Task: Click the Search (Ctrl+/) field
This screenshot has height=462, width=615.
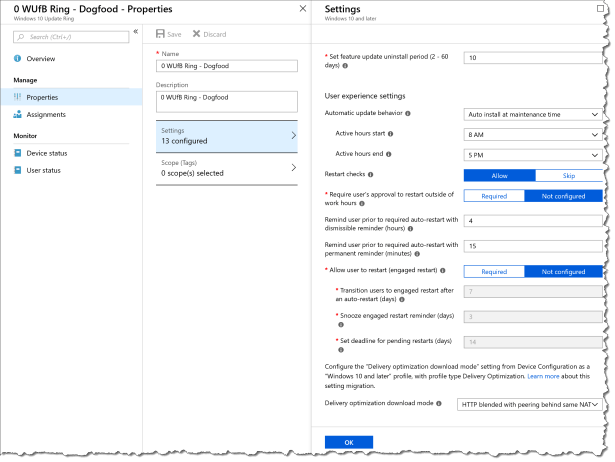Action: 71,37
